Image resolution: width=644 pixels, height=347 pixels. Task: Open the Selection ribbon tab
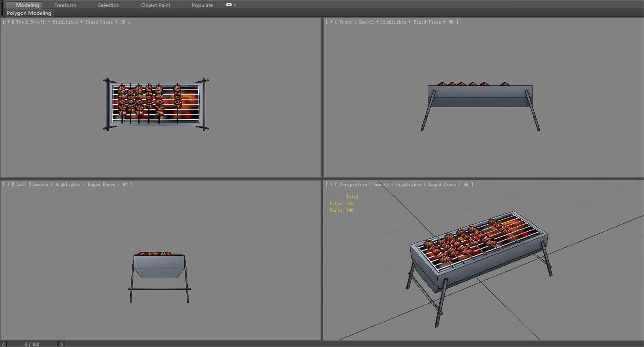pyautogui.click(x=108, y=5)
